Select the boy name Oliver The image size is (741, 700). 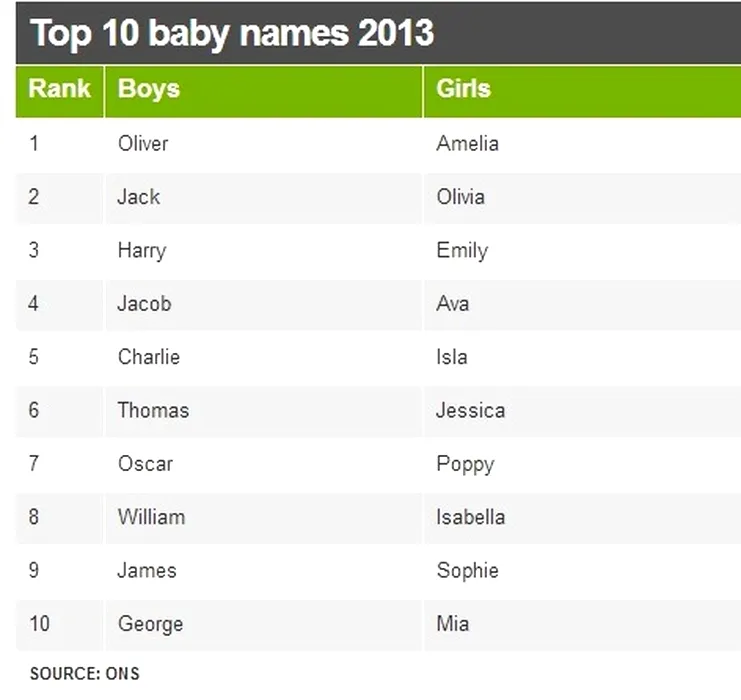click(x=143, y=143)
